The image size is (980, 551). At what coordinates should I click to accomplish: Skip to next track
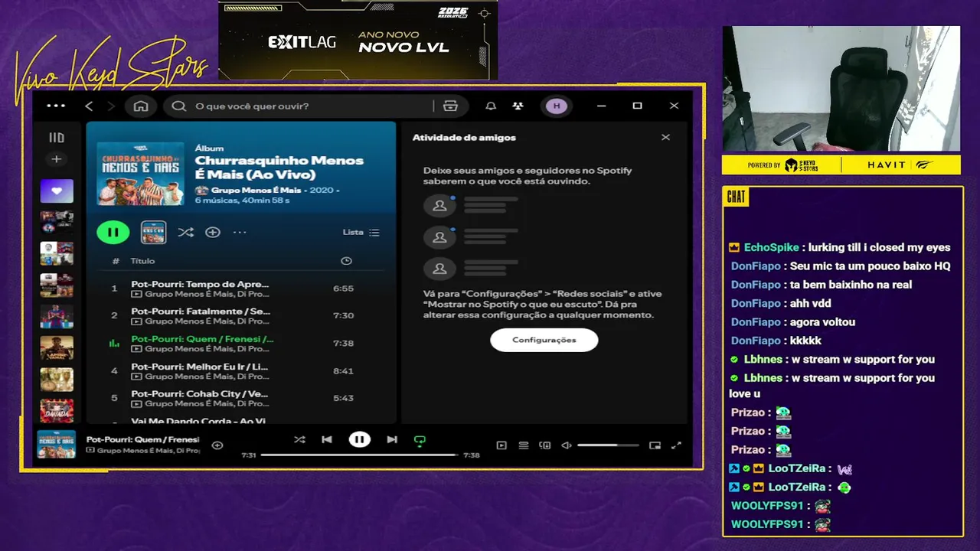tap(392, 439)
